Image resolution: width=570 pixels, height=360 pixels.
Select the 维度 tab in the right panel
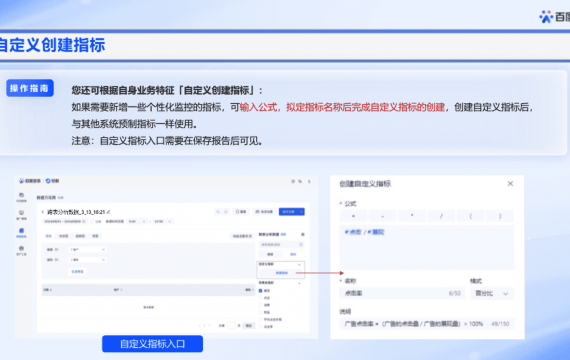270,254
